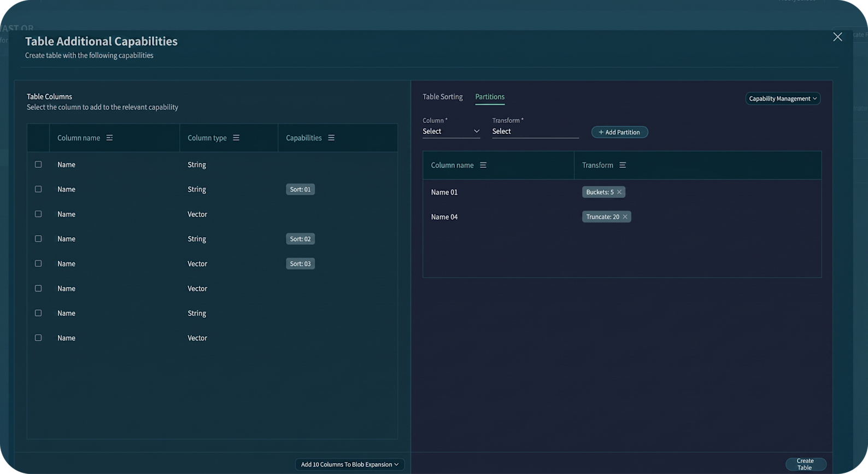Open the Capabilities column menu icon
The height and width of the screenshot is (474, 868).
(x=331, y=138)
